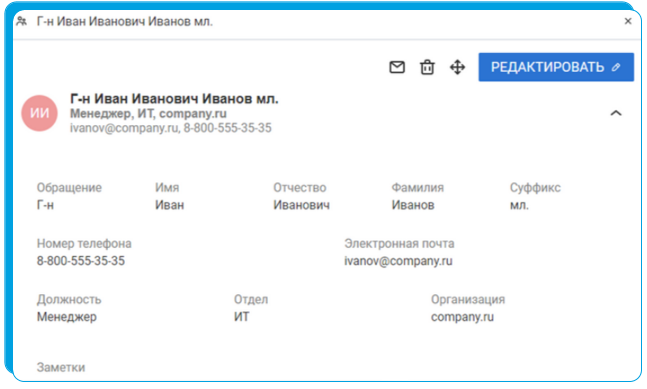Click phone number under Номер телефона
The width and height of the screenshot is (647, 389).
(x=80, y=261)
